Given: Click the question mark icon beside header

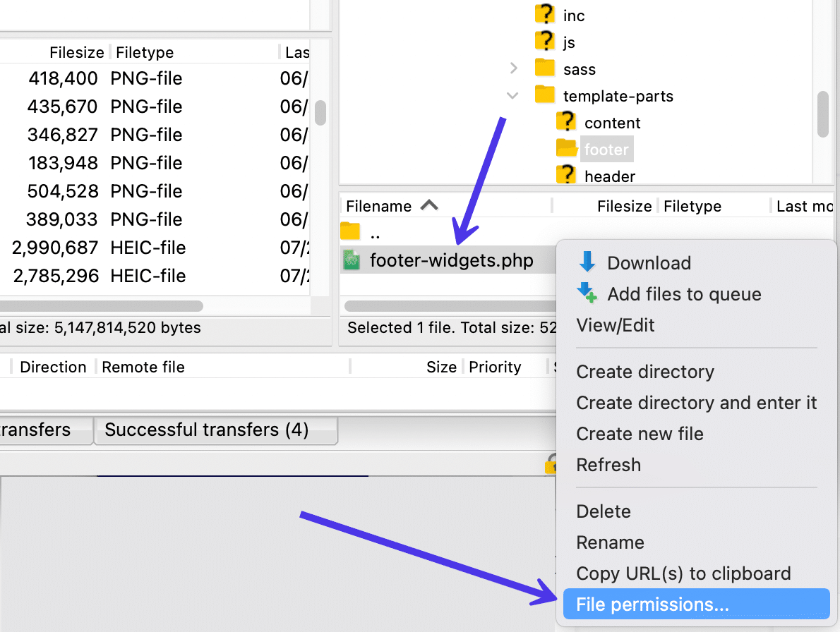Looking at the screenshot, I should point(567,176).
